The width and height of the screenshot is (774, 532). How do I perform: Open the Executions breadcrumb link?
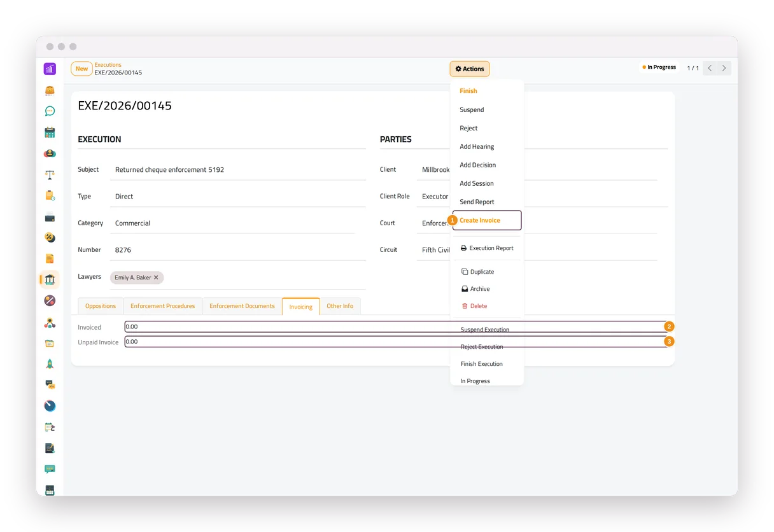click(108, 65)
